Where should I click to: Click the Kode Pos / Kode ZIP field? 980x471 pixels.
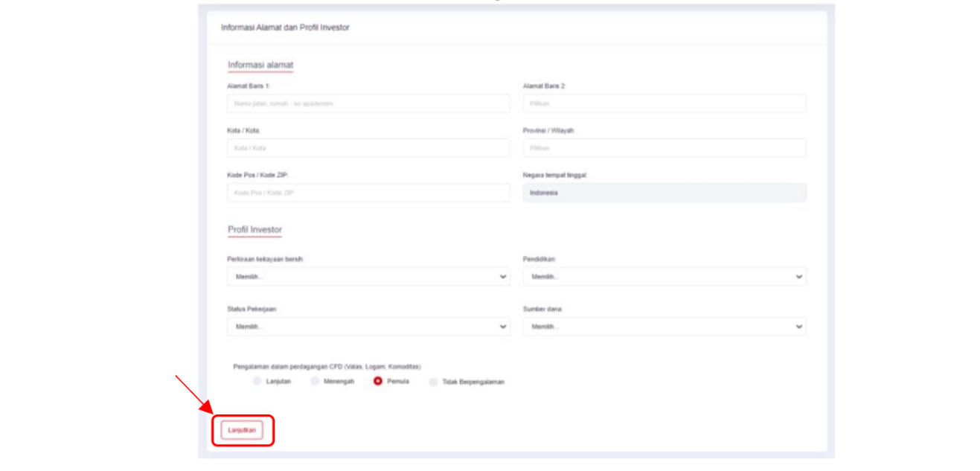[368, 193]
